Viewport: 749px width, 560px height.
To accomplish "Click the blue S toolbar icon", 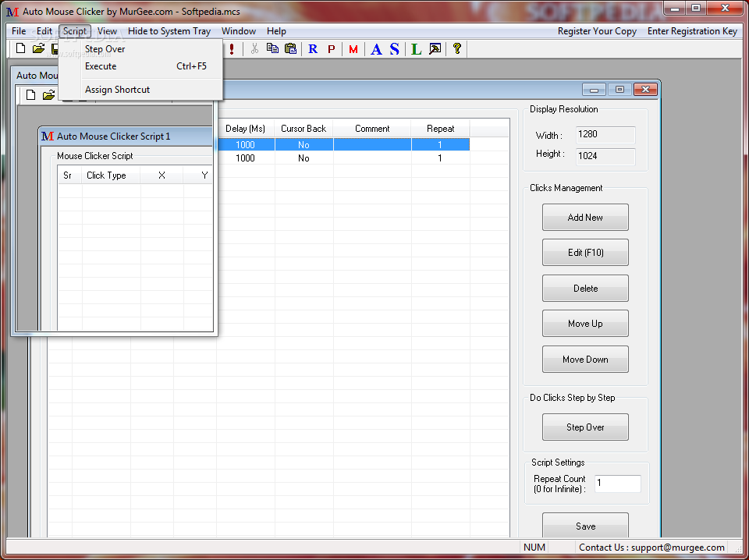I will (x=394, y=48).
